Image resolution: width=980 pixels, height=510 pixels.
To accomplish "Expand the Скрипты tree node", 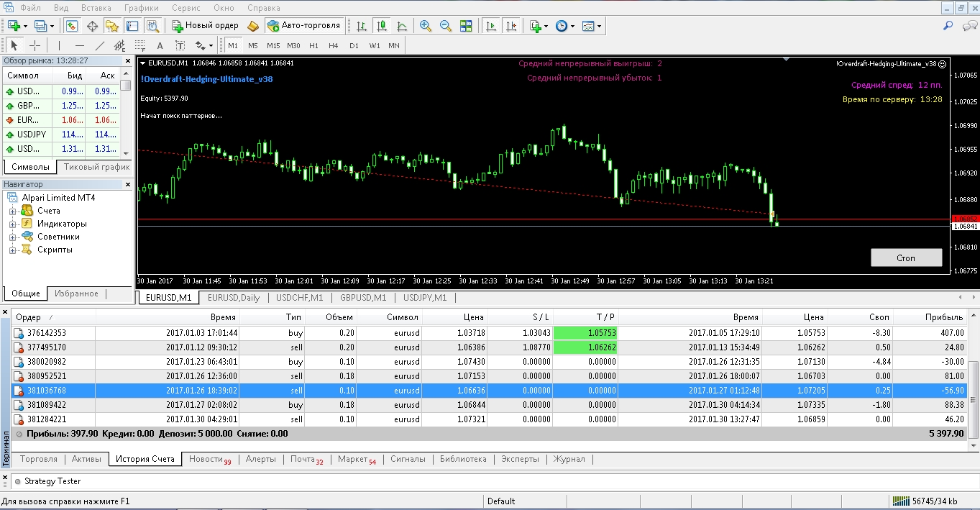I will pyautogui.click(x=12, y=250).
